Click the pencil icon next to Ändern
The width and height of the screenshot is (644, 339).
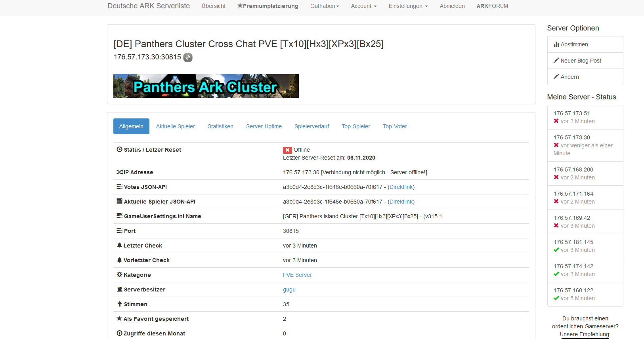pyautogui.click(x=556, y=76)
